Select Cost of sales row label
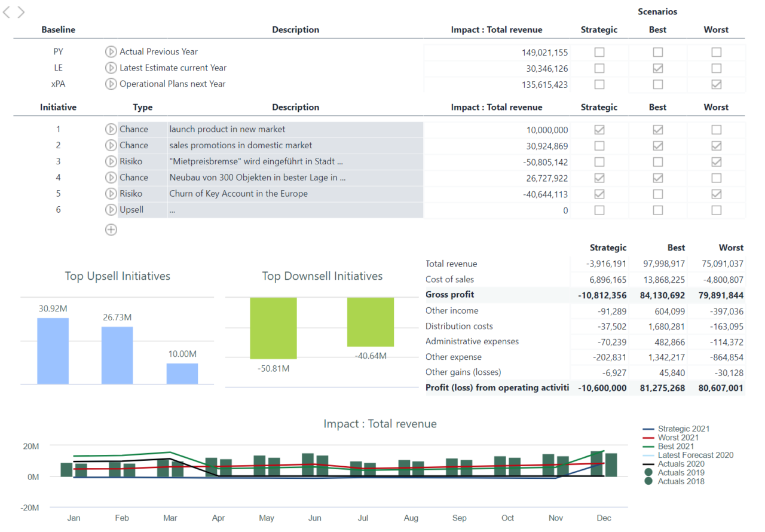The height and width of the screenshot is (532, 765). (449, 279)
